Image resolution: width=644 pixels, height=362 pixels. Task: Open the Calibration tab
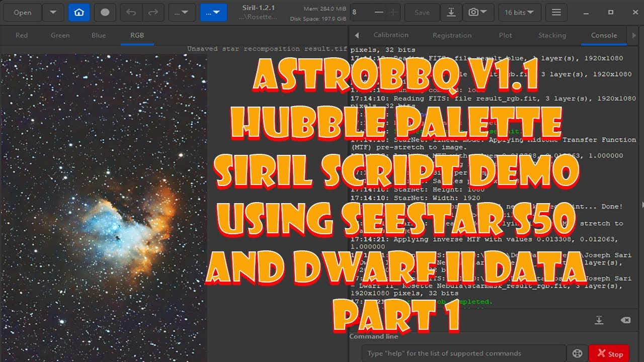click(x=391, y=35)
